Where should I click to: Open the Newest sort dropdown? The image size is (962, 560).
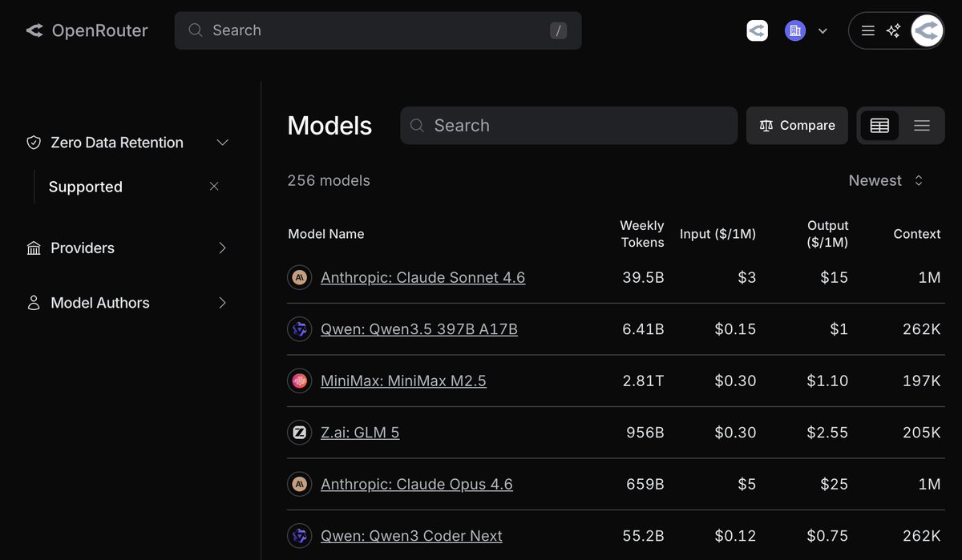coord(887,181)
